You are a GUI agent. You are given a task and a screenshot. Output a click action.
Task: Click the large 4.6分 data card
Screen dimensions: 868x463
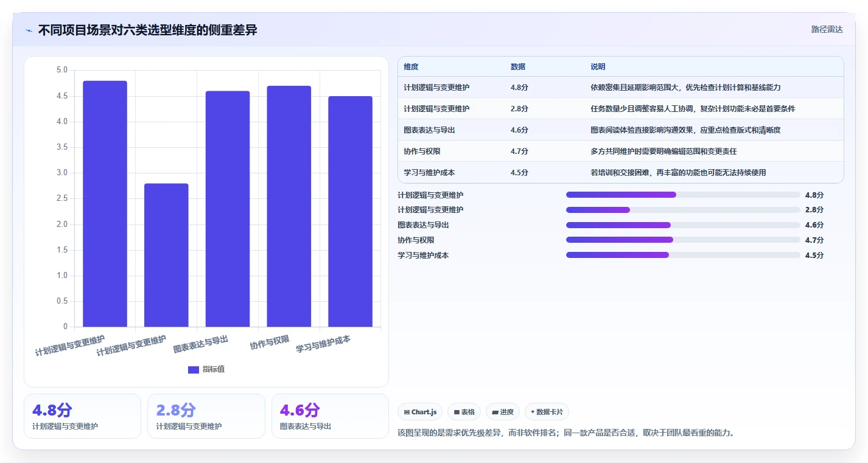point(330,416)
